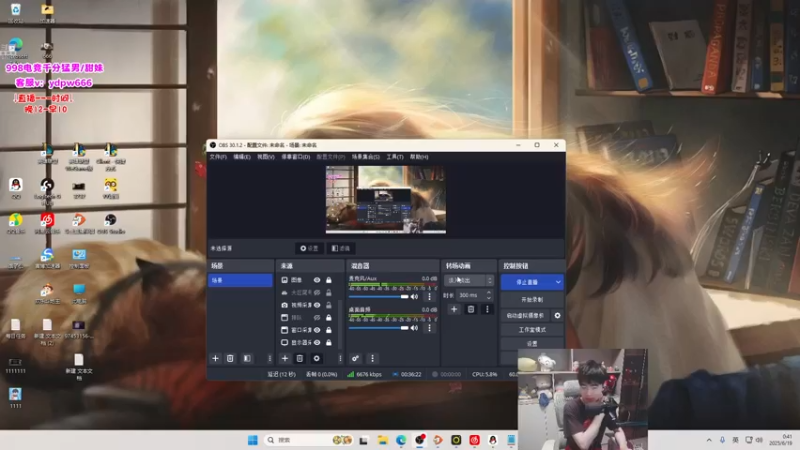Click taskbar search box
This screenshot has height=450, width=800.
pos(309,440)
